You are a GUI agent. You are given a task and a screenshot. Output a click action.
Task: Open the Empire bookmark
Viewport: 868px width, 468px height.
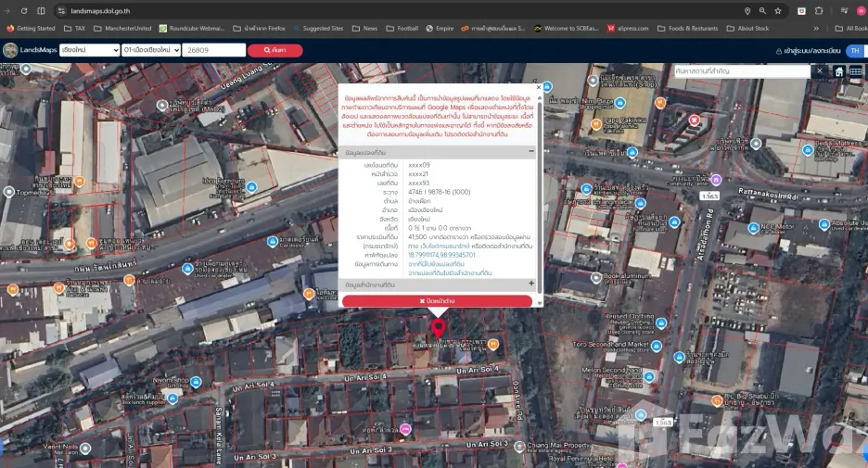440,28
